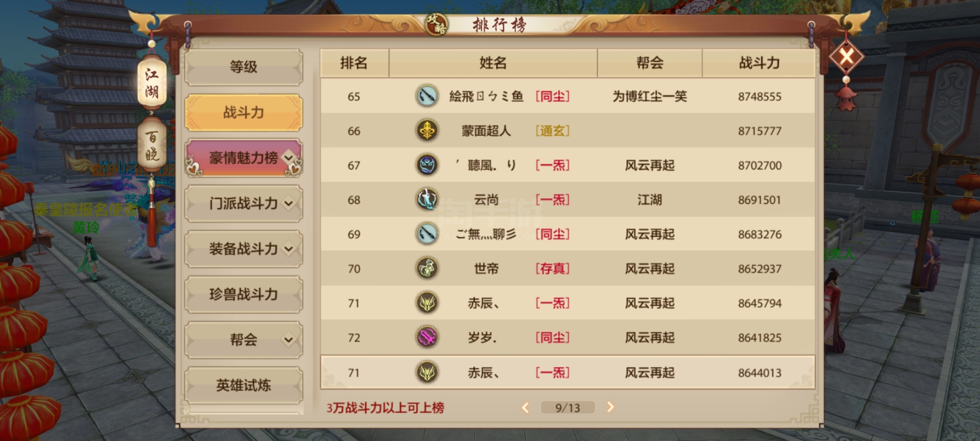
Task: Switch to the 等级 ranking tab
Action: [244, 67]
